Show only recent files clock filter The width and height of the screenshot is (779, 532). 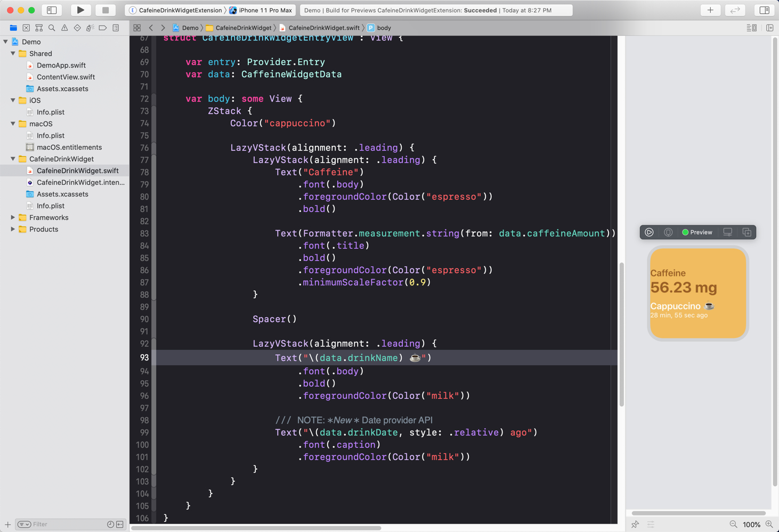click(x=110, y=525)
